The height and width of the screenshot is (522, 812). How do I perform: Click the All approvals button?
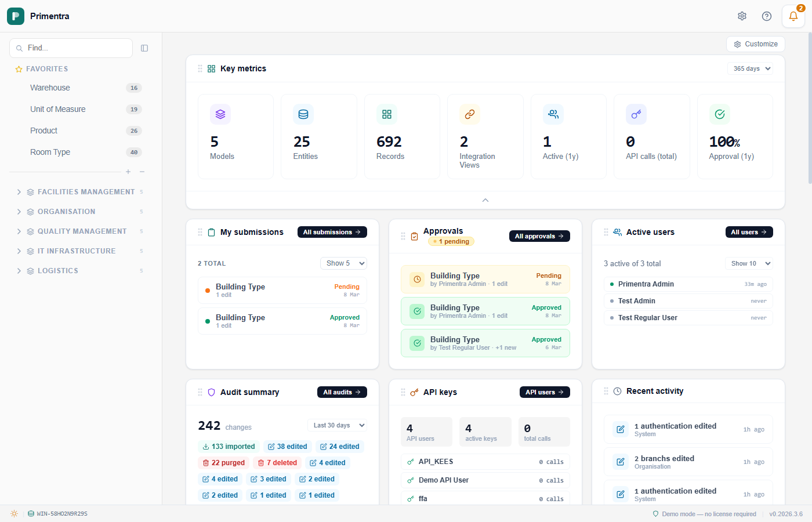[x=539, y=236]
